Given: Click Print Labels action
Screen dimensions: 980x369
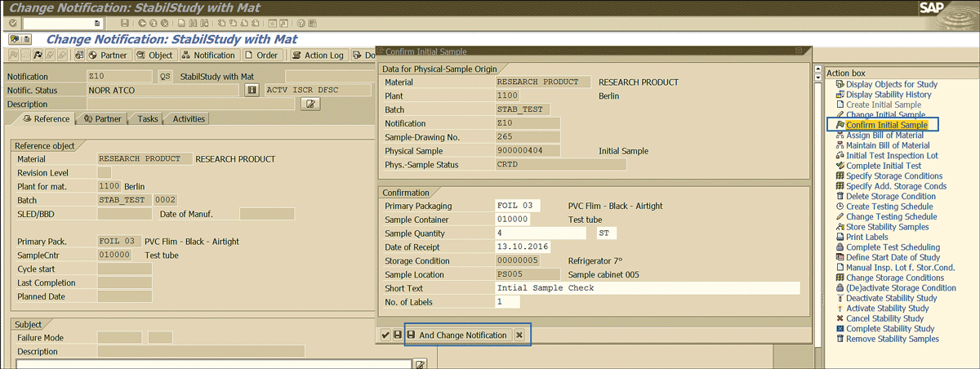Looking at the screenshot, I should [867, 237].
